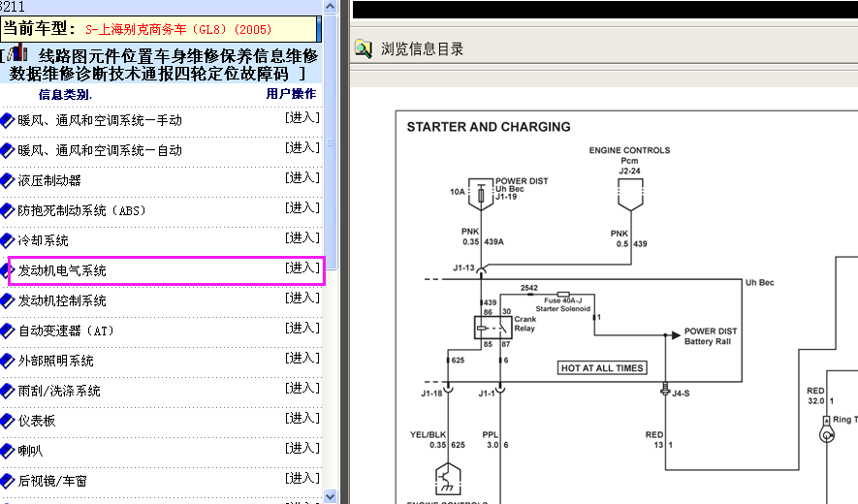Viewport: 858px width, 504px height.
Task: Click [进入] for 外部照明系统
Action: click(x=302, y=359)
